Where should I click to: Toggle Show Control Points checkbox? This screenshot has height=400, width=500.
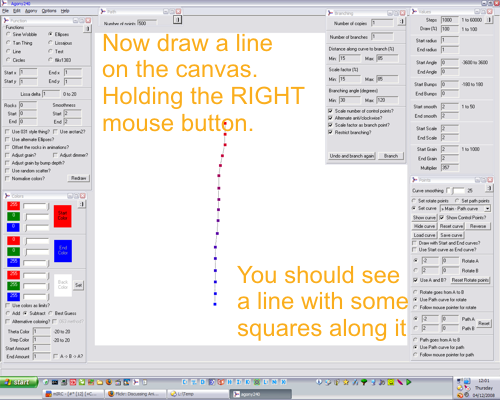pyautogui.click(x=442, y=218)
